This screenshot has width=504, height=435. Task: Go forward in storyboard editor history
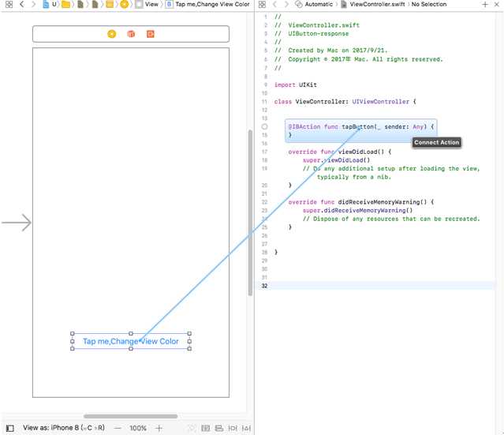click(x=33, y=5)
